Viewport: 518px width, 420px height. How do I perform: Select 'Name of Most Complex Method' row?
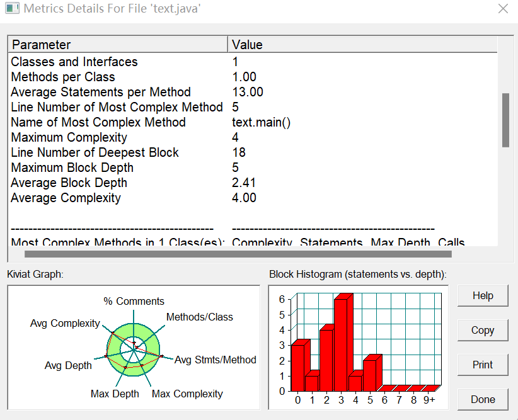[x=253, y=123]
